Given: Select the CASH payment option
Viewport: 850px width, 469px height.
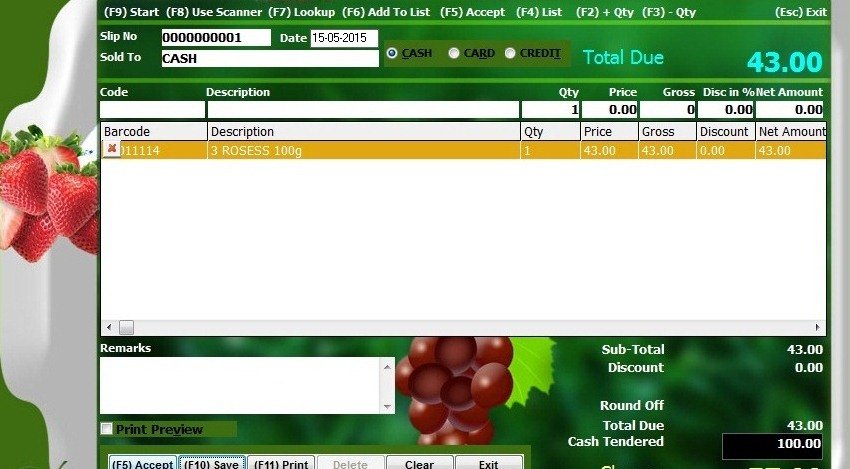Looking at the screenshot, I should [x=392, y=53].
